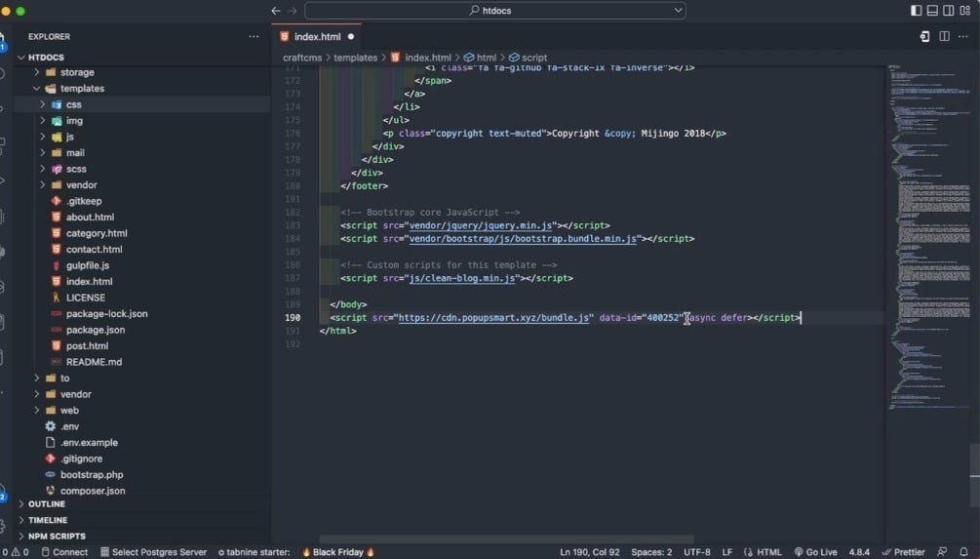Expand the NPM SCRIPTS section
The width and height of the screenshot is (980, 559).
pos(56,536)
